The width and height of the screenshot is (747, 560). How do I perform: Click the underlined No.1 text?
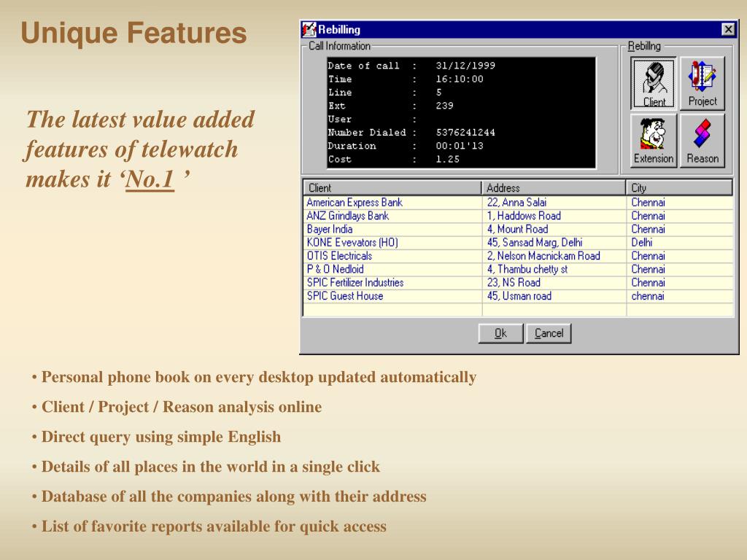(x=150, y=179)
